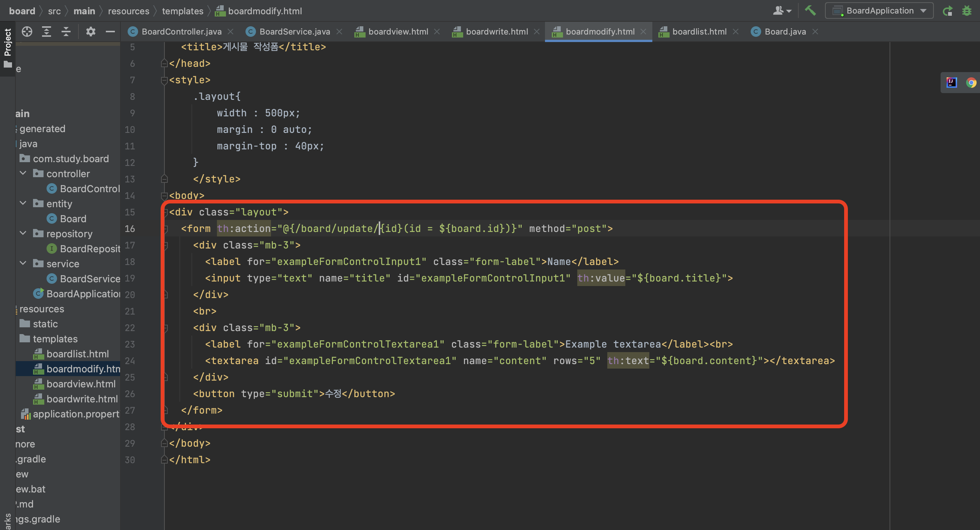Collapse the controller folder
This screenshot has height=530, width=980.
coord(23,173)
